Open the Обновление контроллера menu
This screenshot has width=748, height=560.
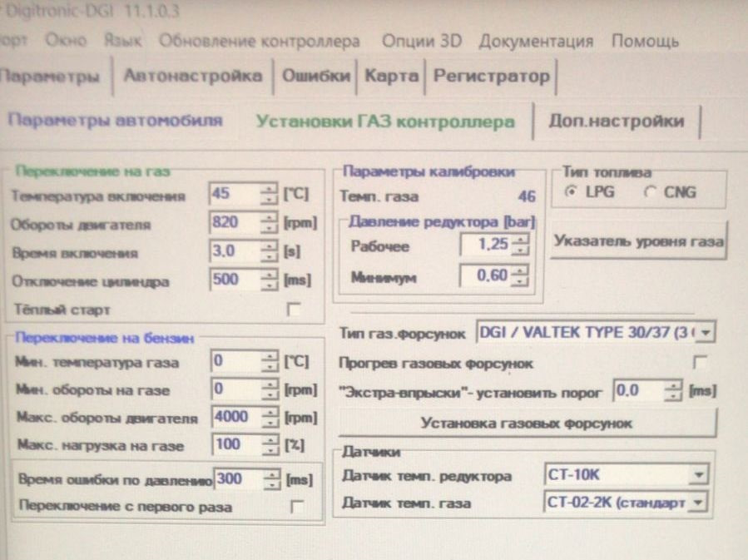259,41
